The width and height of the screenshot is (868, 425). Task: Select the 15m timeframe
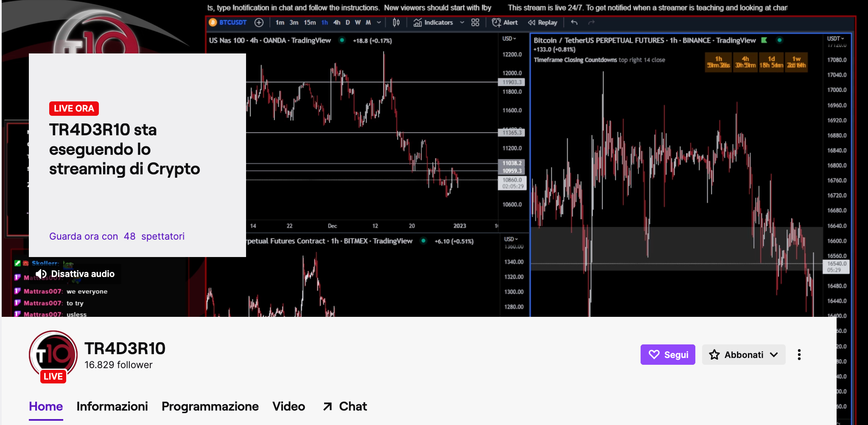(310, 22)
